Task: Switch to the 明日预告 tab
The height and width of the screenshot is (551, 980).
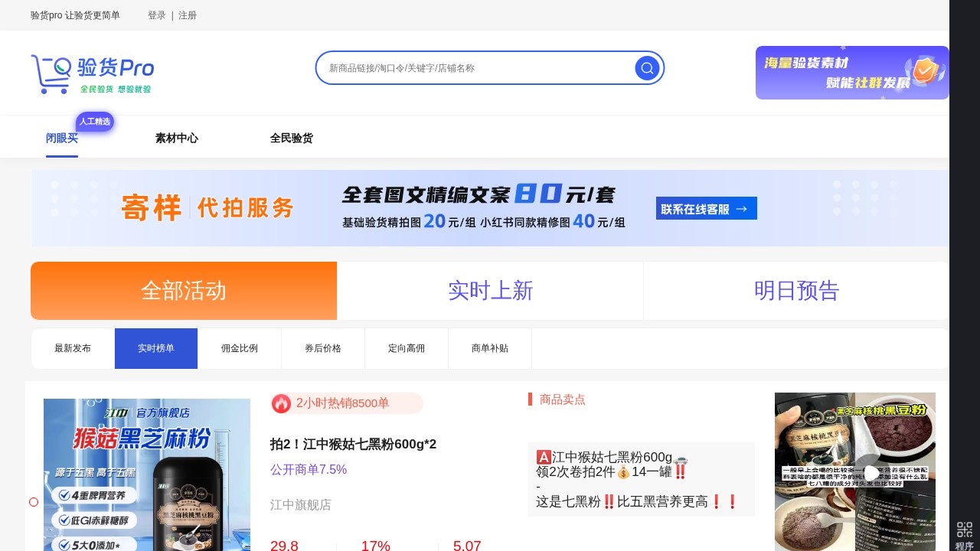Action: pos(796,291)
